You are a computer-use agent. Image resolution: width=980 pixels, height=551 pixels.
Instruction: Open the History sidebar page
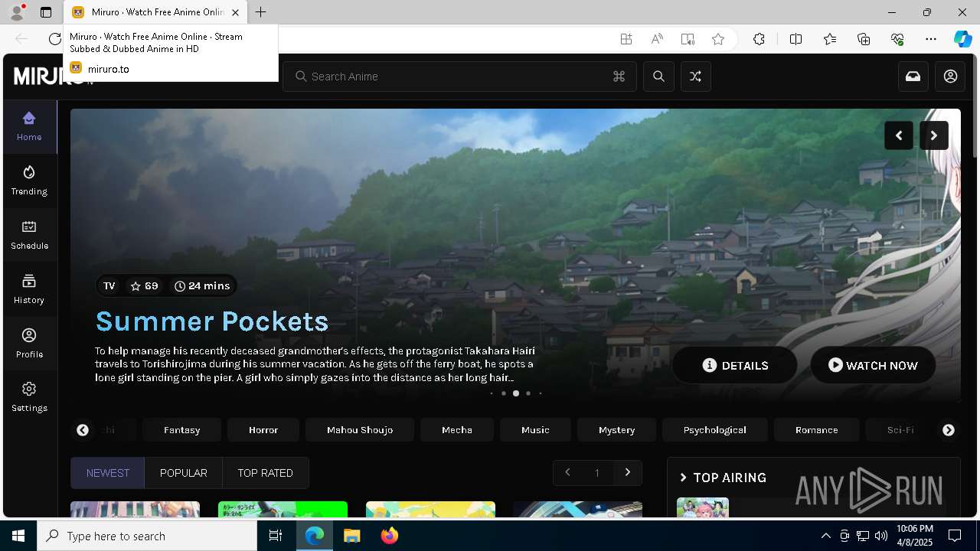pyautogui.click(x=29, y=289)
